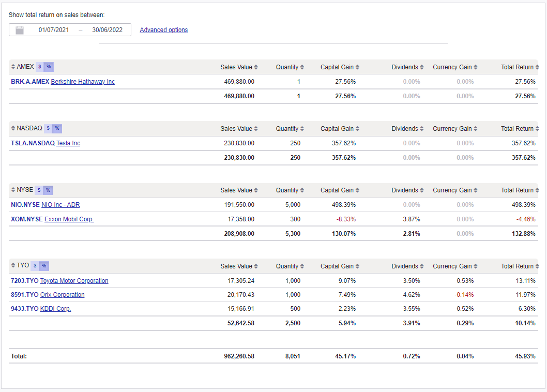Open the calendar date picker icon
547x392 pixels.
pyautogui.click(x=19, y=29)
